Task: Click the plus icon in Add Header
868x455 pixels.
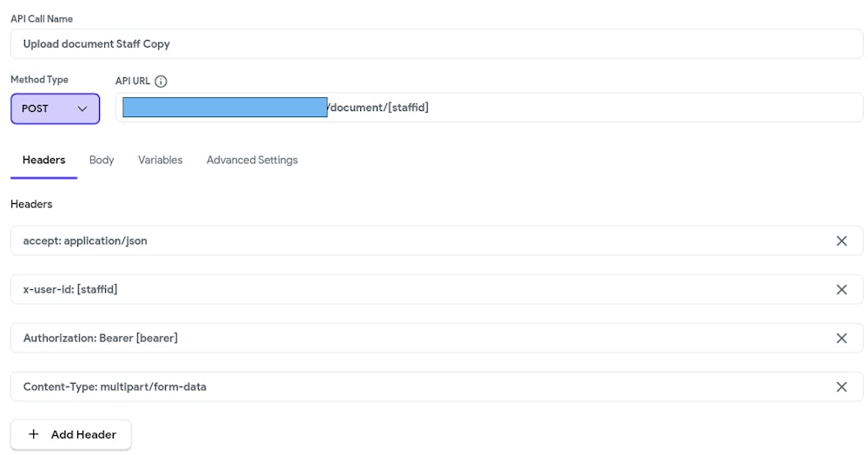Action: pyautogui.click(x=34, y=434)
